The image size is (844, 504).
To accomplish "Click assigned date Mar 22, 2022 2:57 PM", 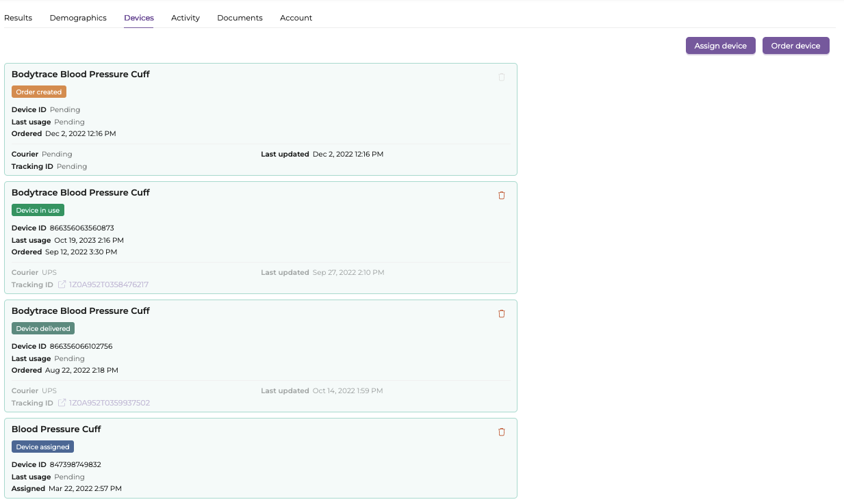I will pyautogui.click(x=85, y=488).
